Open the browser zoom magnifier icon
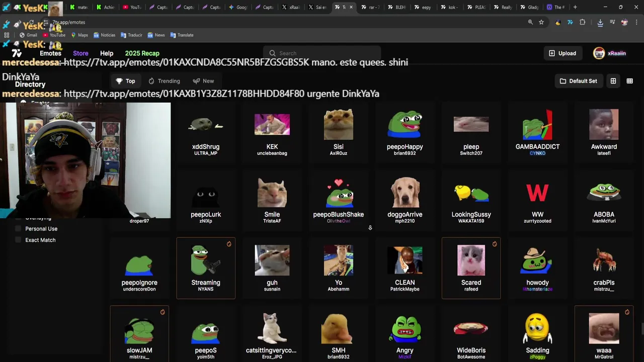 (530, 22)
